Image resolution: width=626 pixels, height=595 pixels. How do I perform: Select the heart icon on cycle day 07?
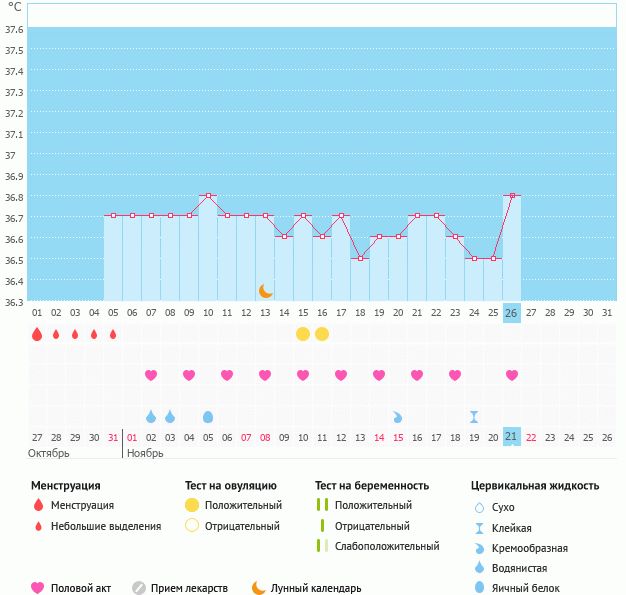[151, 375]
